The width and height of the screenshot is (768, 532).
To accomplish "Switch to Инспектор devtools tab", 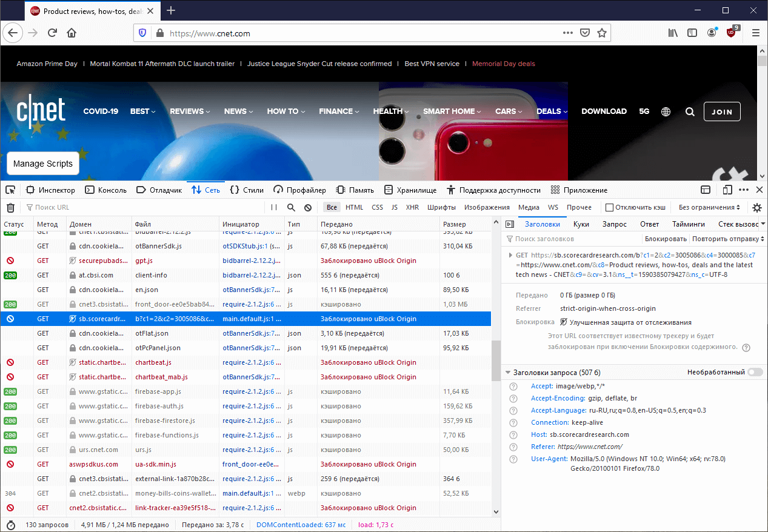I will pyautogui.click(x=50, y=190).
